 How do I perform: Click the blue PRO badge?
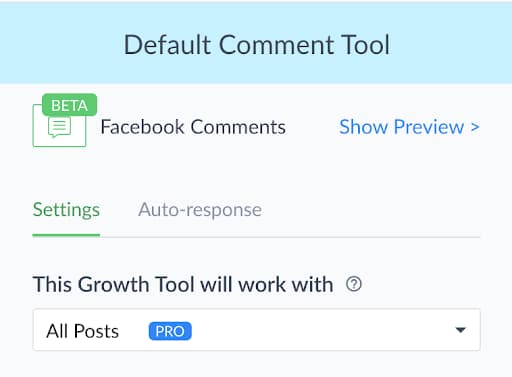pyautogui.click(x=170, y=331)
